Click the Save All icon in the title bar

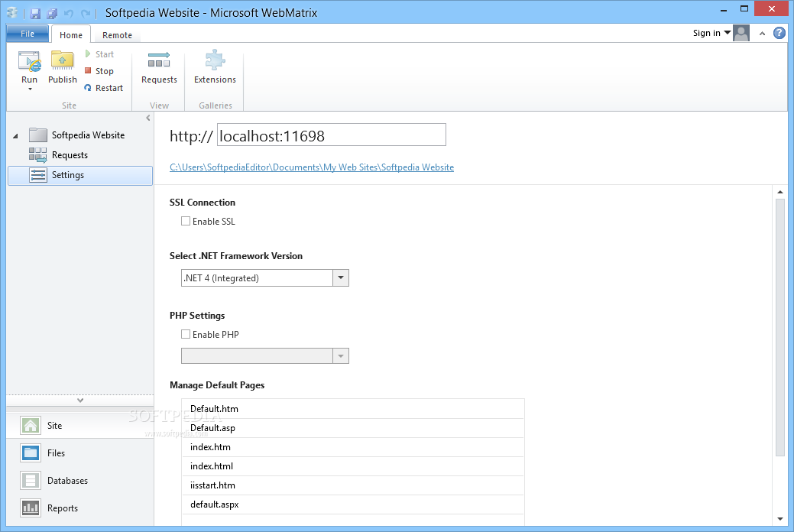[x=52, y=13]
